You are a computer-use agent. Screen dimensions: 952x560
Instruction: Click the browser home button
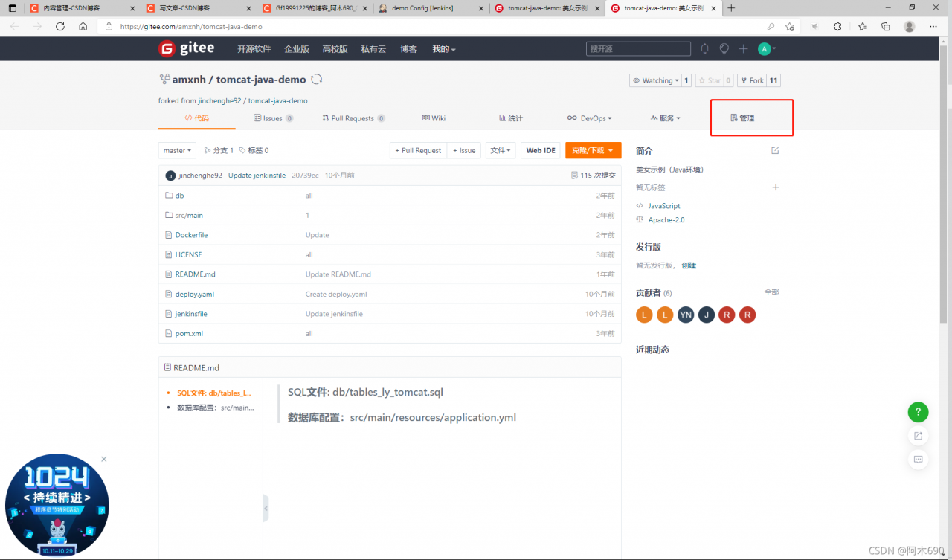point(83,26)
